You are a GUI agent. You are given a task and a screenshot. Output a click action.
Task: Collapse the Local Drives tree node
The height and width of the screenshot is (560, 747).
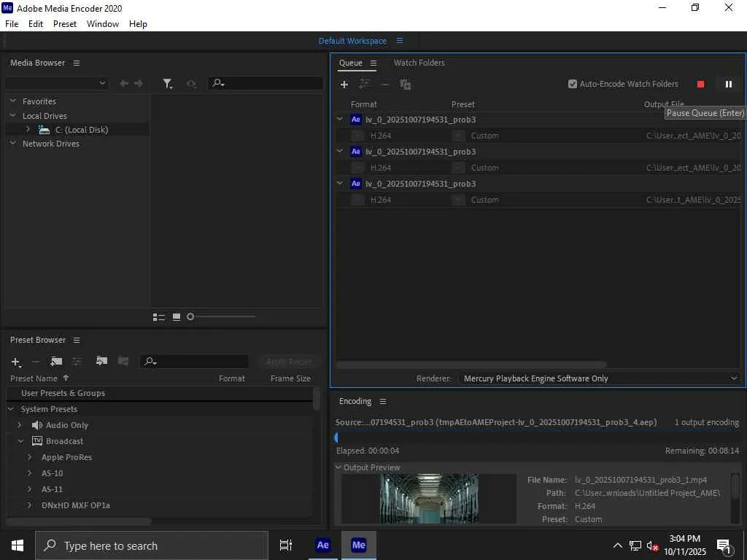13,115
